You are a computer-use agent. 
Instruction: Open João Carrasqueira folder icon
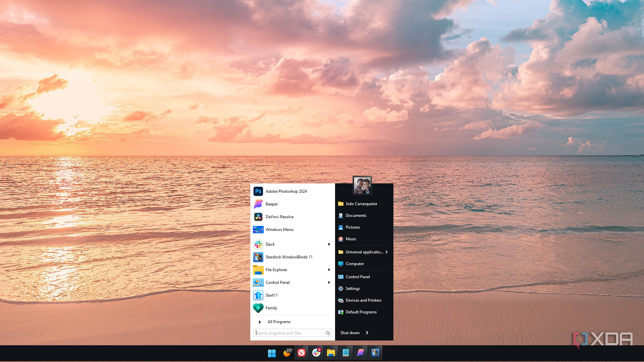coord(340,204)
